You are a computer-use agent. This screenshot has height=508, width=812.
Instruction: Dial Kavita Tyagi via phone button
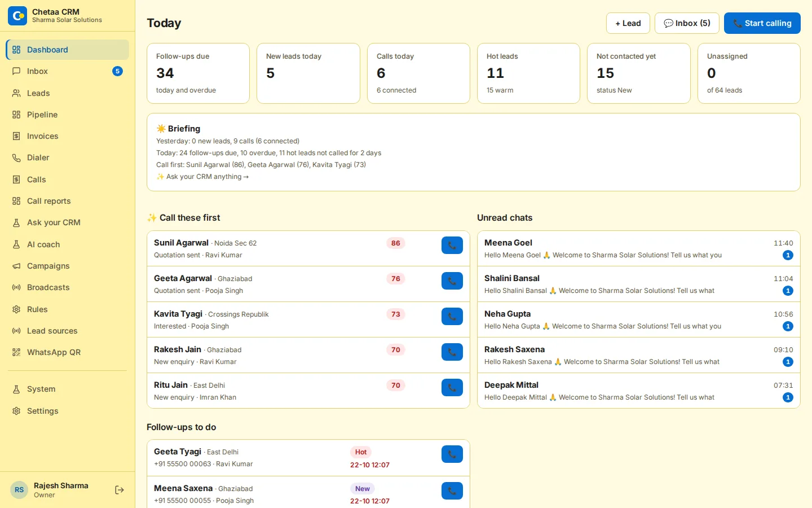[x=452, y=317]
